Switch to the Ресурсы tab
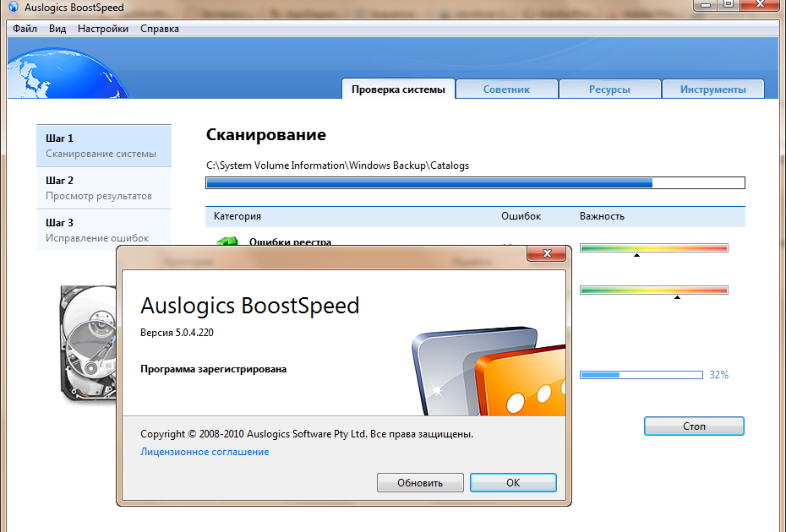The image size is (786, 532). (609, 90)
